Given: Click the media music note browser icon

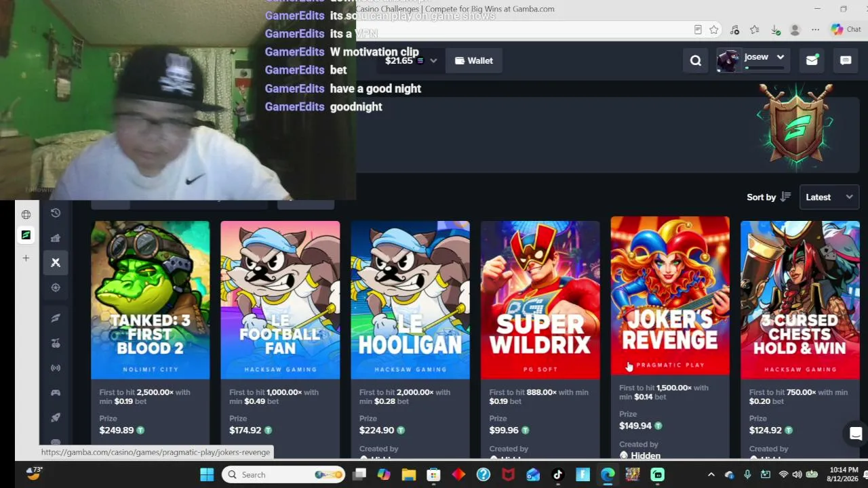Looking at the screenshot, I should 734,30.
